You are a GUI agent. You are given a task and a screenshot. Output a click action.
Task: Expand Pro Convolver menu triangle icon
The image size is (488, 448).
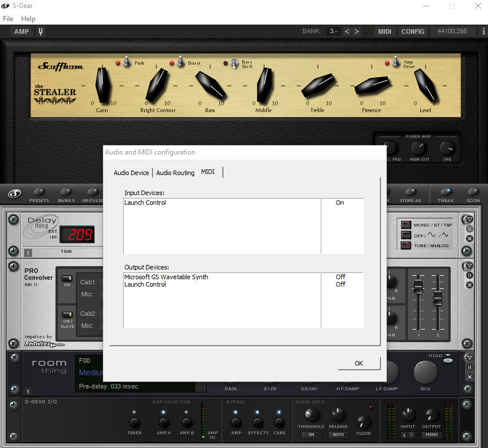click(x=470, y=265)
